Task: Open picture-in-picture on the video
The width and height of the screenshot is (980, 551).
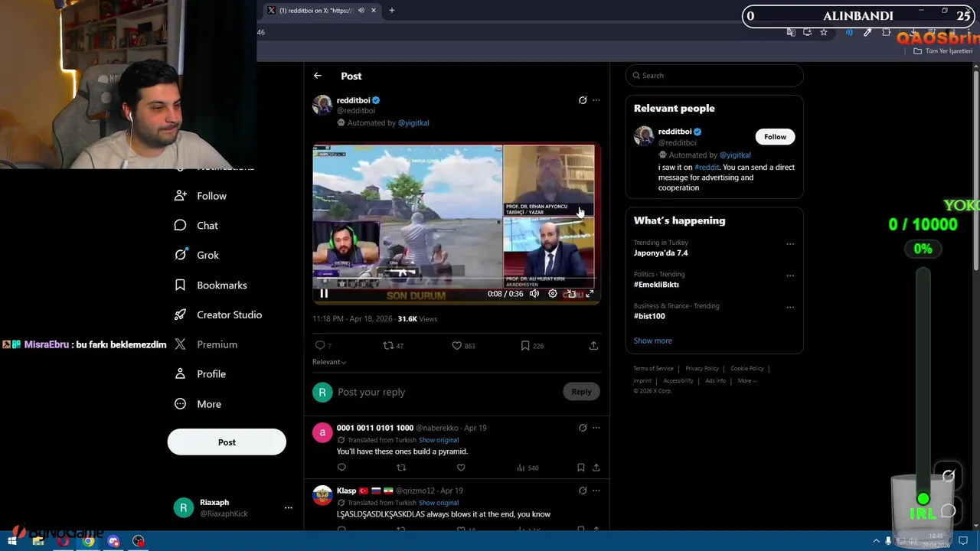Action: (571, 294)
